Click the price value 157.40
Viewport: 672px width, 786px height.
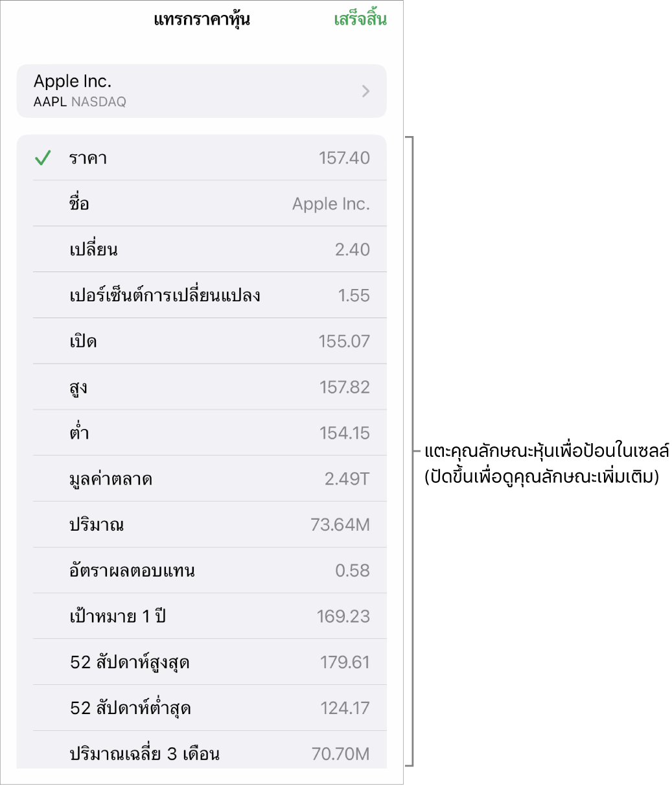pos(345,158)
